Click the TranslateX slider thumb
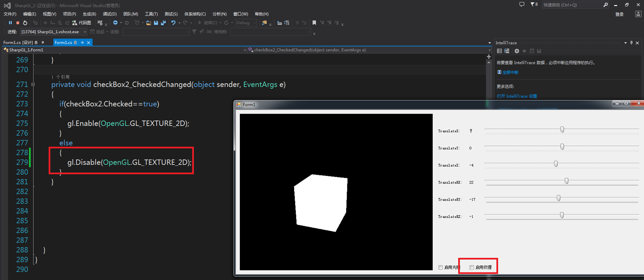Screen dimensions: 644x280 [x=562, y=130]
